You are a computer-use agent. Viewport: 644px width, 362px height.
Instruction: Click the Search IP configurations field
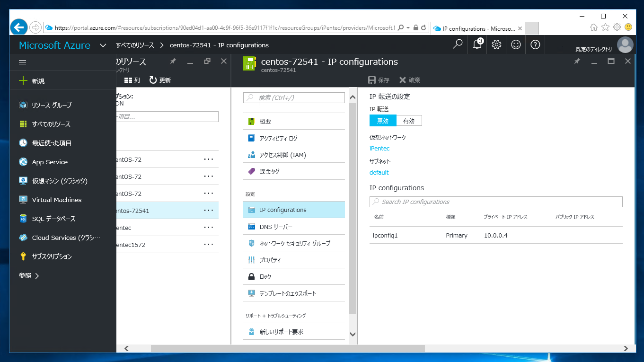click(495, 202)
